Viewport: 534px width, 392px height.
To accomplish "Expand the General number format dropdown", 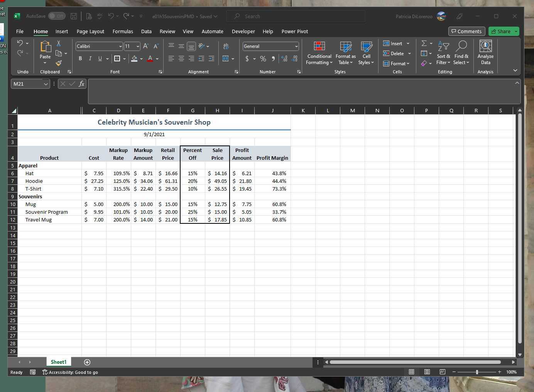I will 296,46.
